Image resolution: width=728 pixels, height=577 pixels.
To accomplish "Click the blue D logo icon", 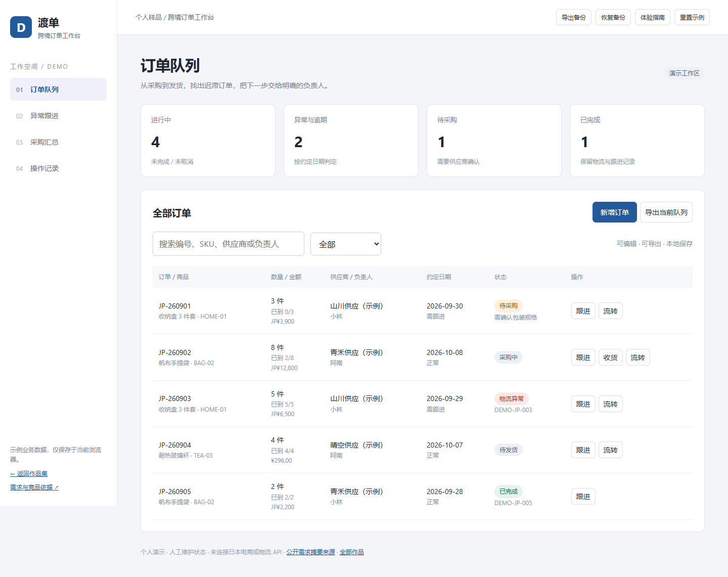I will coord(21,27).
